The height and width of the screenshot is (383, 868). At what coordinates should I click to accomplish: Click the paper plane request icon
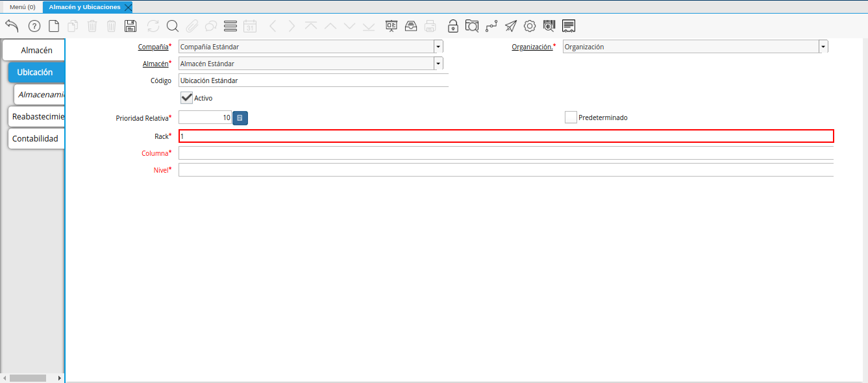[x=511, y=26]
